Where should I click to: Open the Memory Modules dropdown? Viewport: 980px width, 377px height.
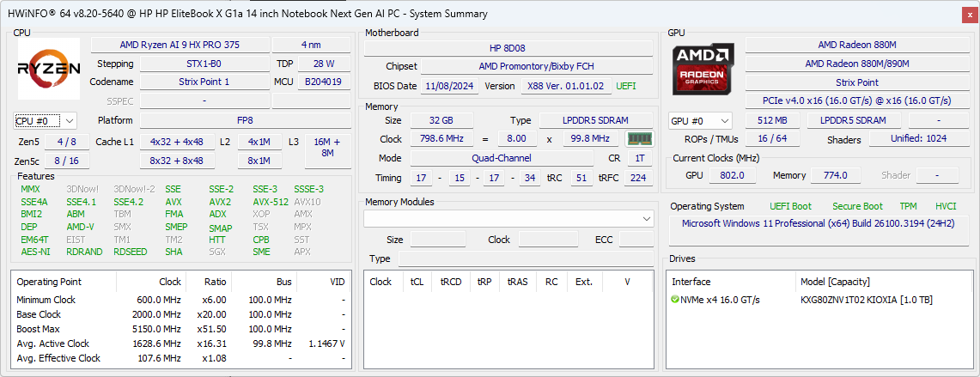coord(508,219)
